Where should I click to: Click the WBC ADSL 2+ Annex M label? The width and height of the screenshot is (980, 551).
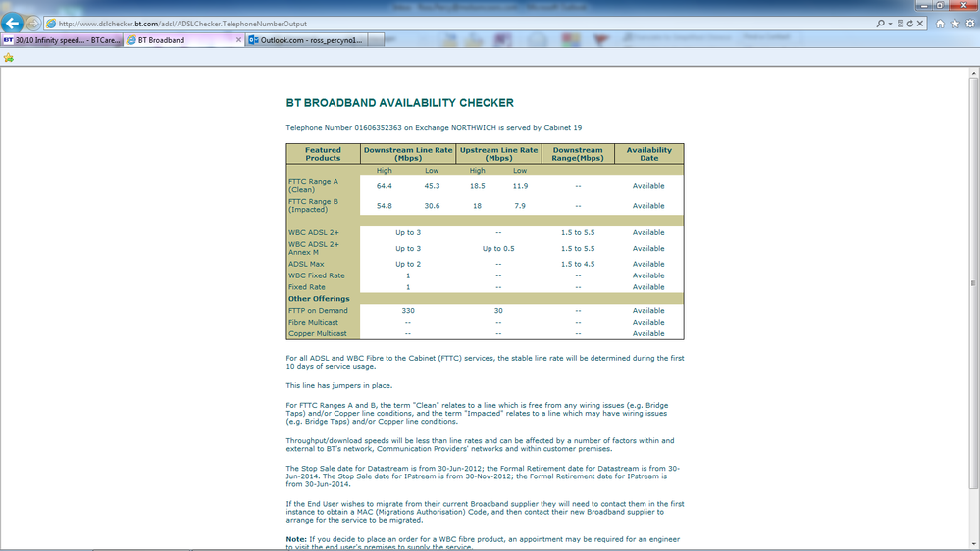(x=314, y=248)
